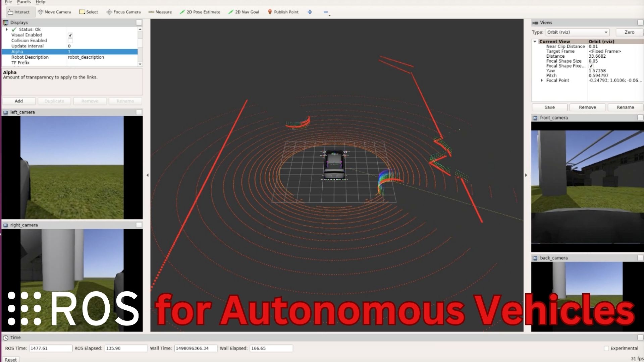Close the Displays panel

pyautogui.click(x=139, y=22)
